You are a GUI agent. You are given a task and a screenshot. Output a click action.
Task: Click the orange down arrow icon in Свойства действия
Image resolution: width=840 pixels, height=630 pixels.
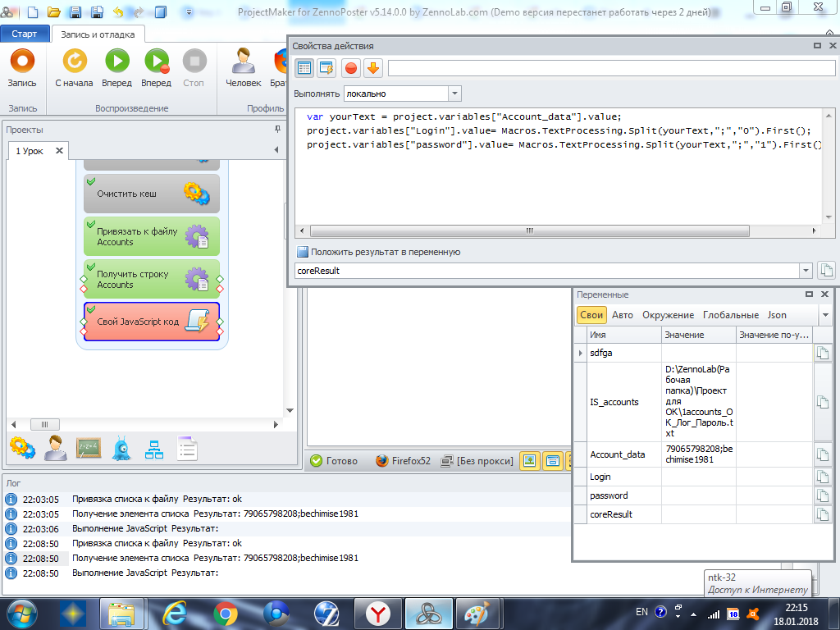373,68
